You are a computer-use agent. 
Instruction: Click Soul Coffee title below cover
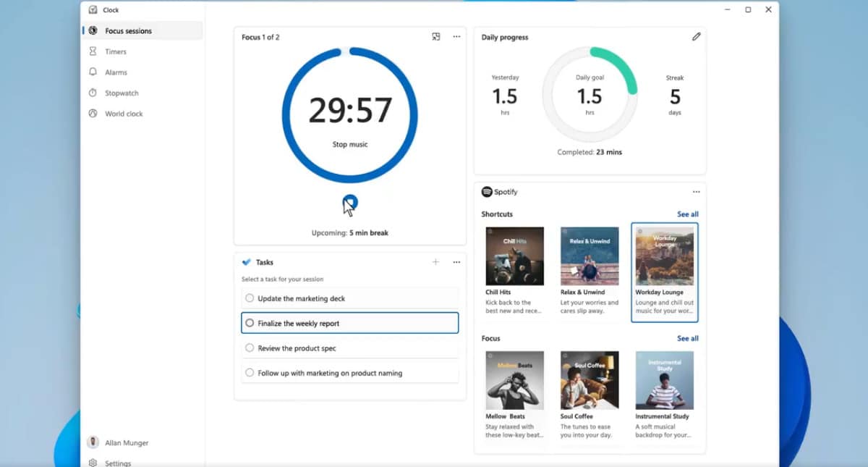(x=576, y=416)
